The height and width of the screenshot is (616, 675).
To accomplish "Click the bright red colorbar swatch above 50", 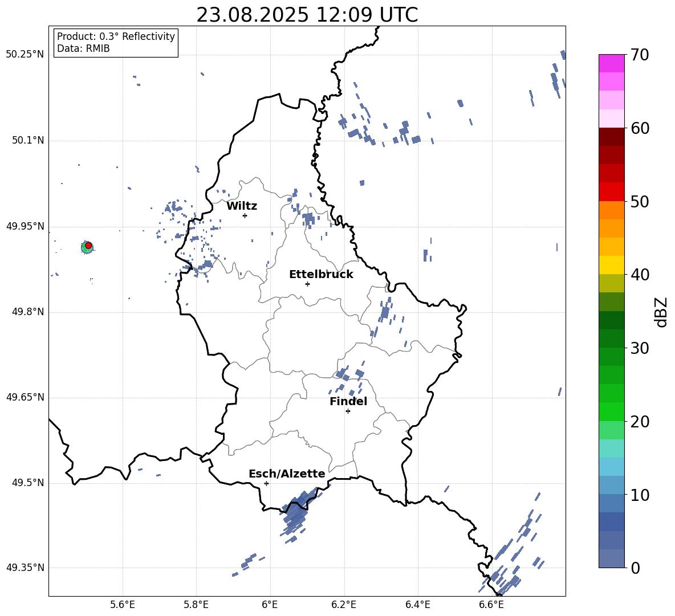I will (x=611, y=192).
